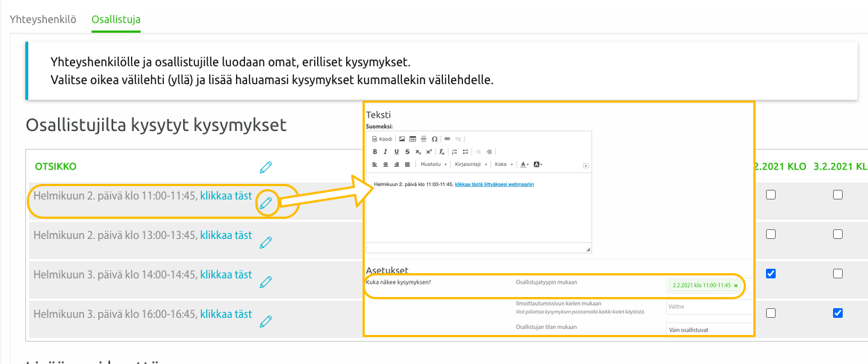Collapse the editor toolbar with the small arrow

tap(586, 165)
